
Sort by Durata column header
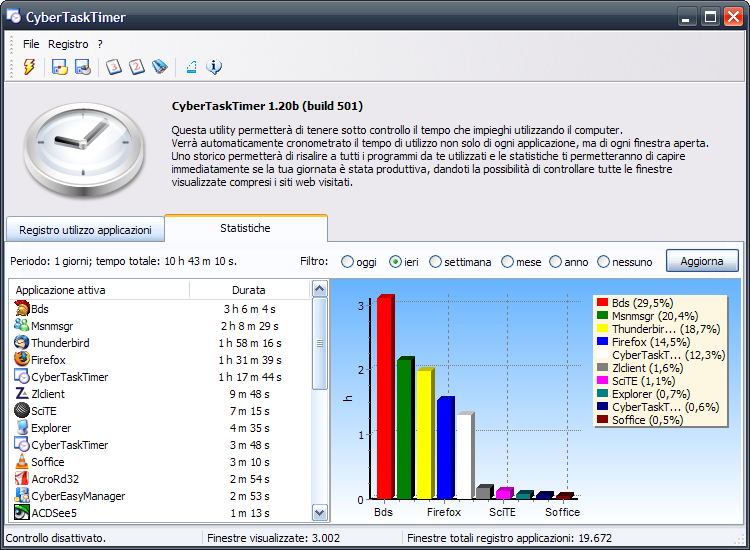click(x=250, y=290)
